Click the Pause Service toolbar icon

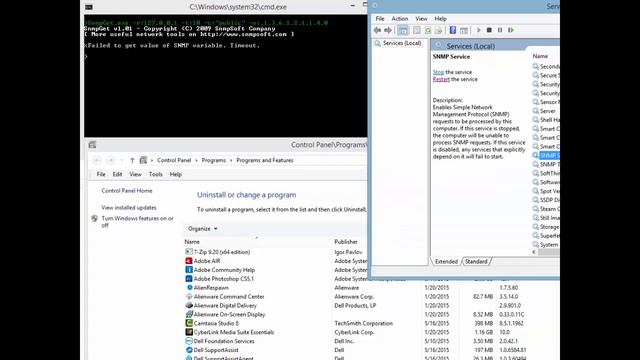point(500,30)
